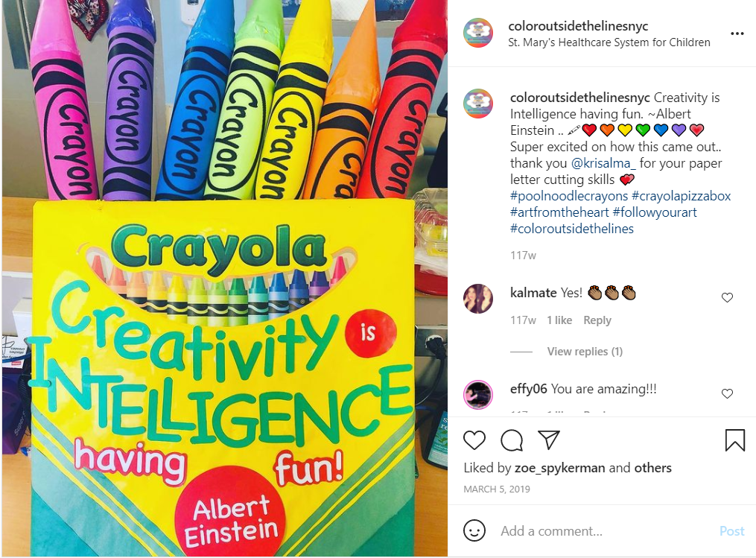Viewport: 756px width, 558px height.
Task: Open effy06's profile avatar
Action: pos(477,395)
